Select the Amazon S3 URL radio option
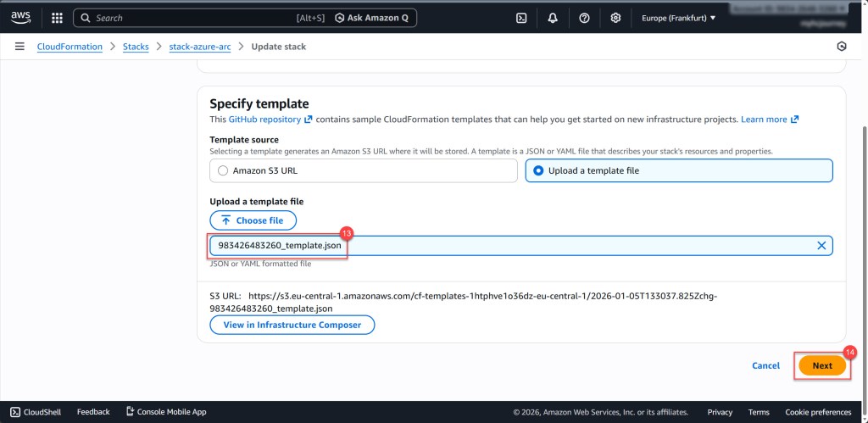The width and height of the screenshot is (868, 423). pyautogui.click(x=223, y=170)
